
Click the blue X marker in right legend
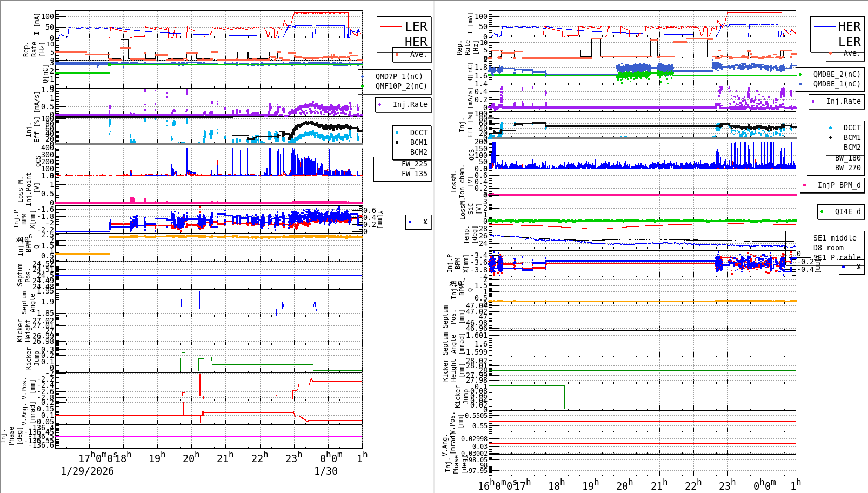click(x=843, y=267)
